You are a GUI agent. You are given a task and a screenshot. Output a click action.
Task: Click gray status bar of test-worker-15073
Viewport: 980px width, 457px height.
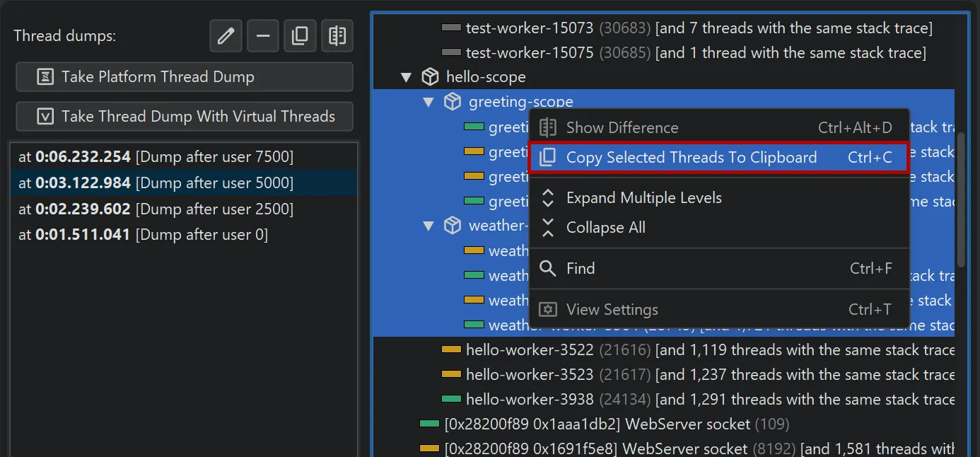tap(451, 28)
